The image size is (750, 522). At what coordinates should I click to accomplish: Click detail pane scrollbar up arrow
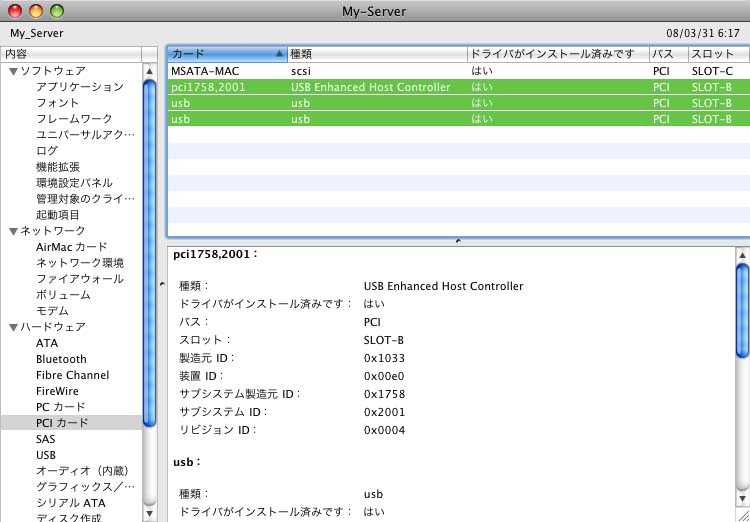[x=742, y=255]
